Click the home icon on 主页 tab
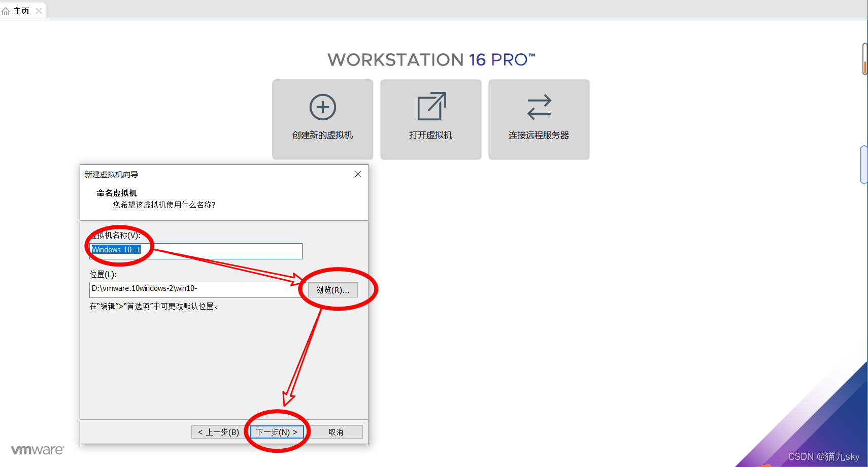Image resolution: width=868 pixels, height=467 pixels. pos(6,11)
